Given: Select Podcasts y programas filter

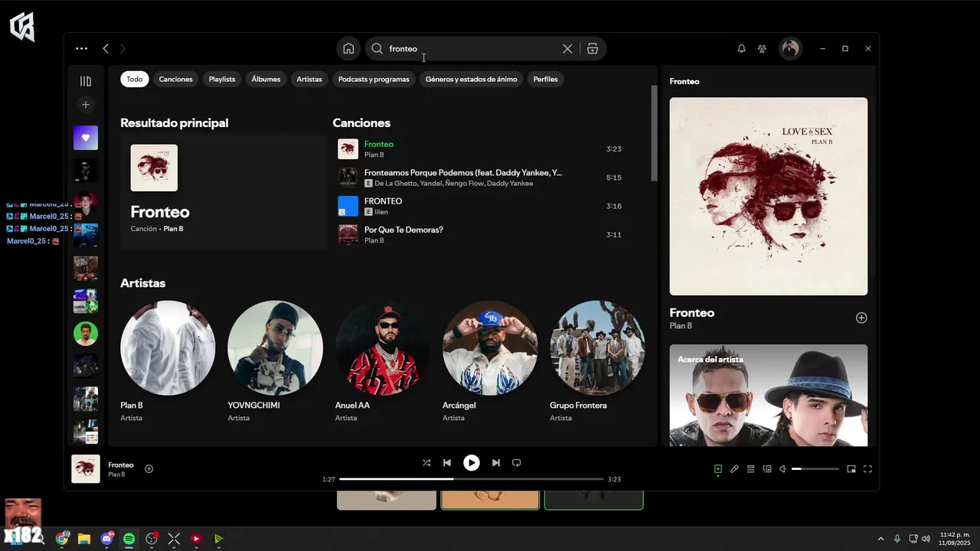Looking at the screenshot, I should [x=374, y=79].
